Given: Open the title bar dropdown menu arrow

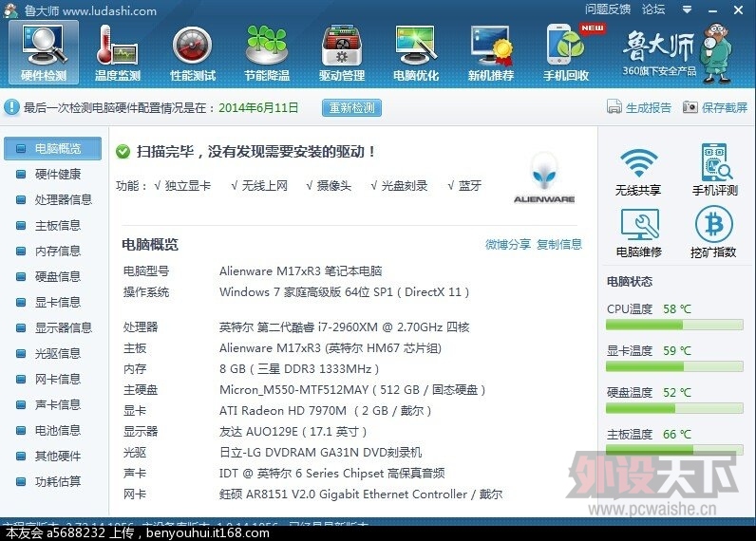Looking at the screenshot, I should click(687, 9).
